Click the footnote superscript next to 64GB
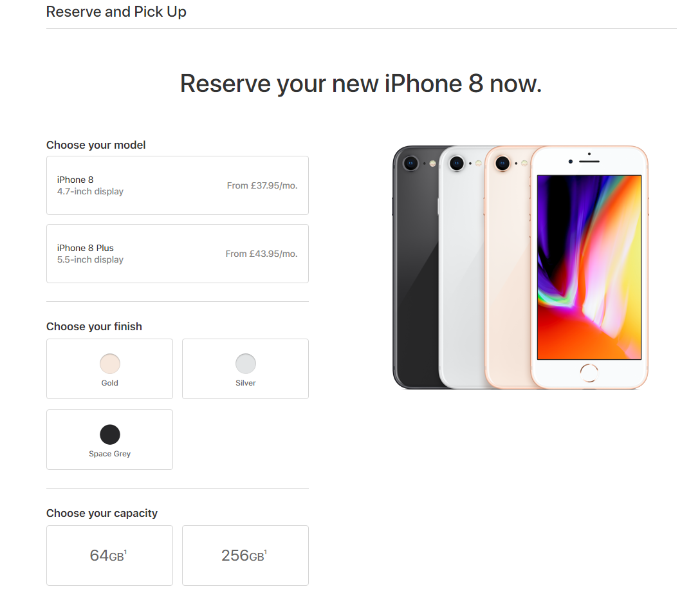The image size is (700, 598). click(125, 552)
